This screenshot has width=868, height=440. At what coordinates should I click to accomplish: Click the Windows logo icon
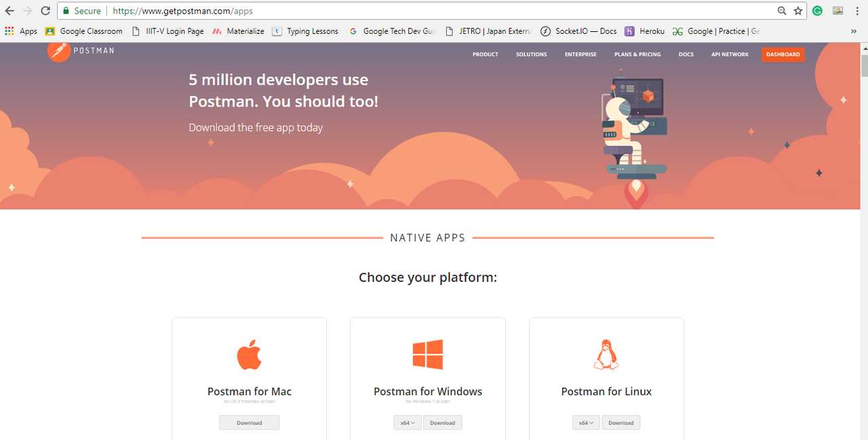coord(428,355)
